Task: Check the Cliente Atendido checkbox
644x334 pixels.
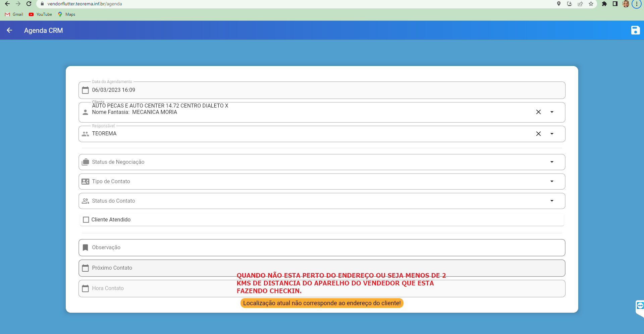Action: 86,220
